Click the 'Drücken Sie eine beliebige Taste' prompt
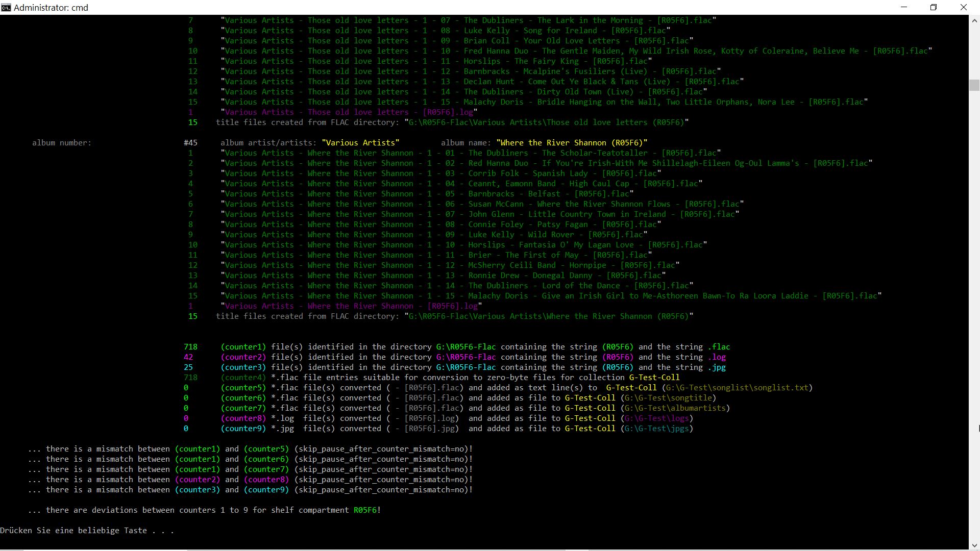This screenshot has width=980, height=551. [x=87, y=531]
